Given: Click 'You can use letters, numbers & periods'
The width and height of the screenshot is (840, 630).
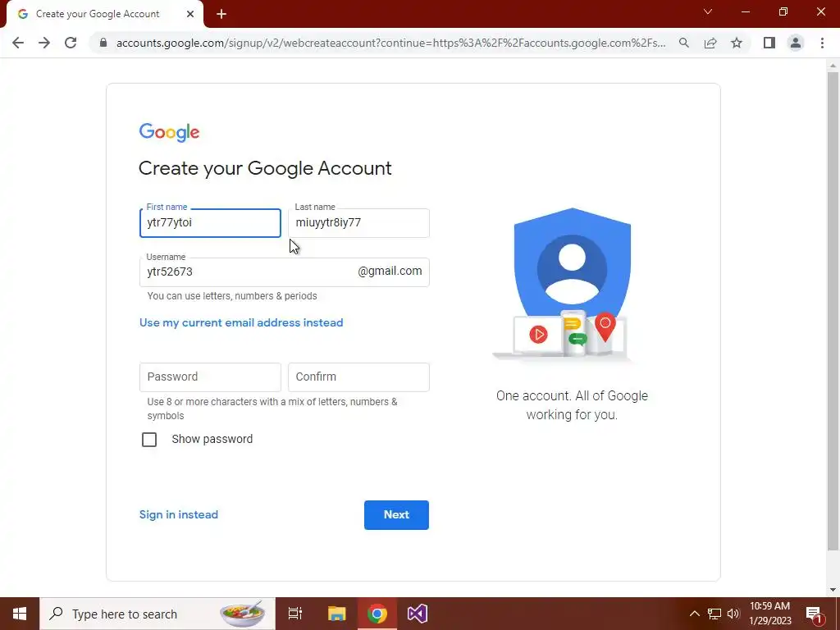Looking at the screenshot, I should (232, 296).
